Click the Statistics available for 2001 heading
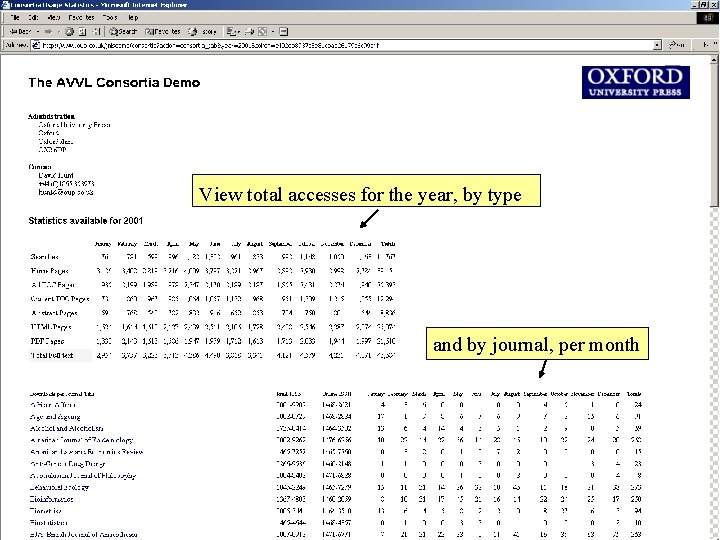720x540 pixels. pos(85,220)
